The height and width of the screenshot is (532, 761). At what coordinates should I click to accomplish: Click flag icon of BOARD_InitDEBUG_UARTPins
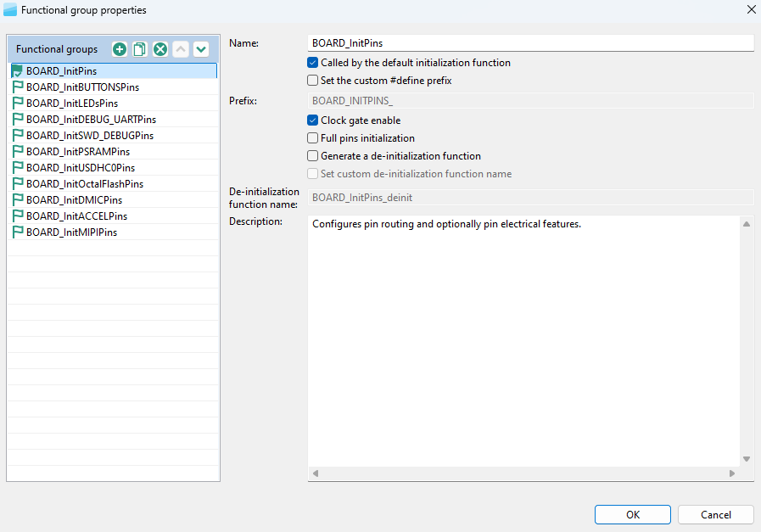tap(18, 119)
